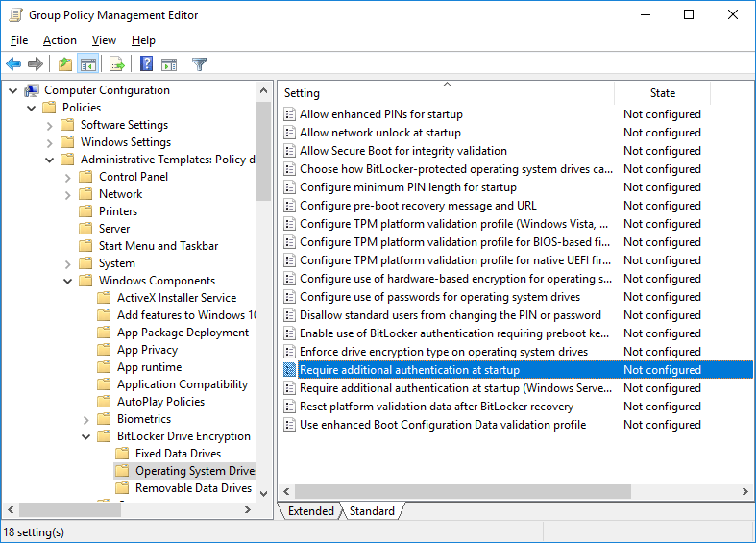
Task: Click icon beside Reset platform validation data
Action: 289,407
